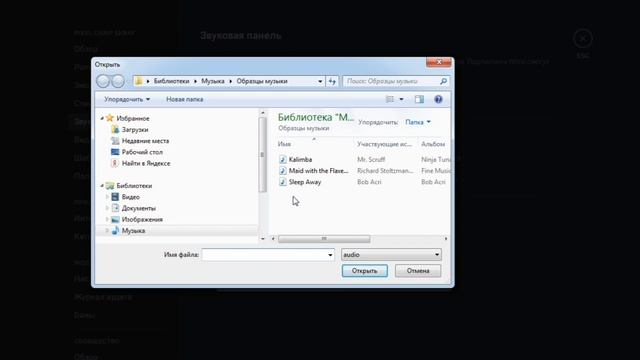Click the Библиотеки icon in the tree
Viewport: 640px width, 360px height.
coord(110,186)
